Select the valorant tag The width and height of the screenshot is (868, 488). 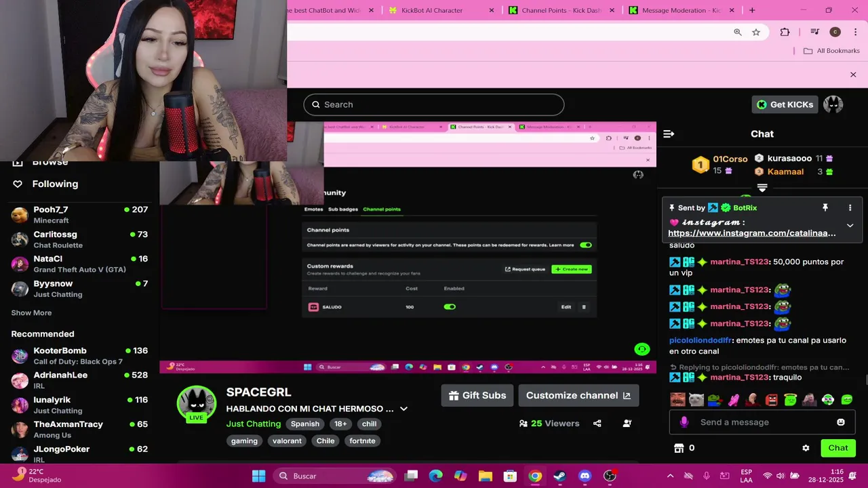[x=287, y=441]
